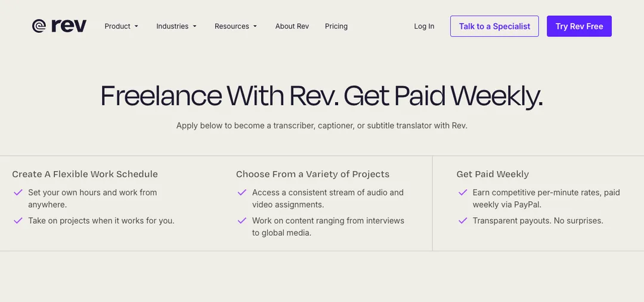644x302 pixels.
Task: Click text 'Take on projects when it works for you.'
Action: [101, 221]
